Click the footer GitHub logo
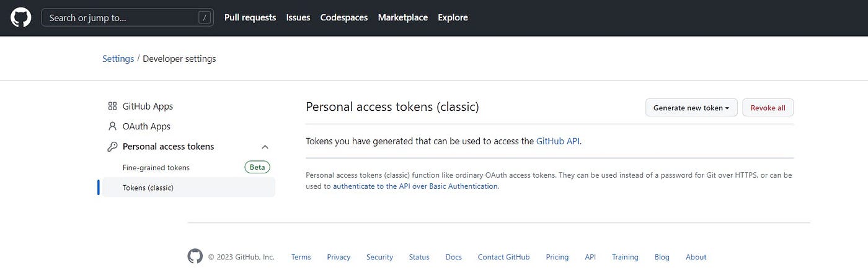The width and height of the screenshot is (868, 278). pyautogui.click(x=195, y=256)
